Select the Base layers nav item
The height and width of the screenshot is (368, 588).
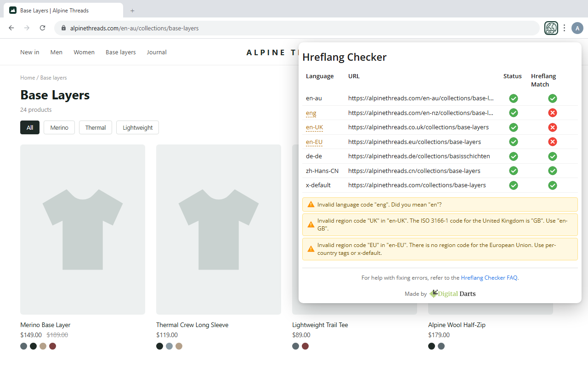[x=121, y=52]
